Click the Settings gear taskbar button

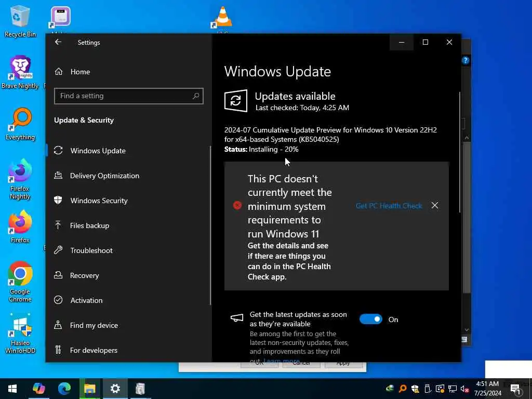point(115,389)
